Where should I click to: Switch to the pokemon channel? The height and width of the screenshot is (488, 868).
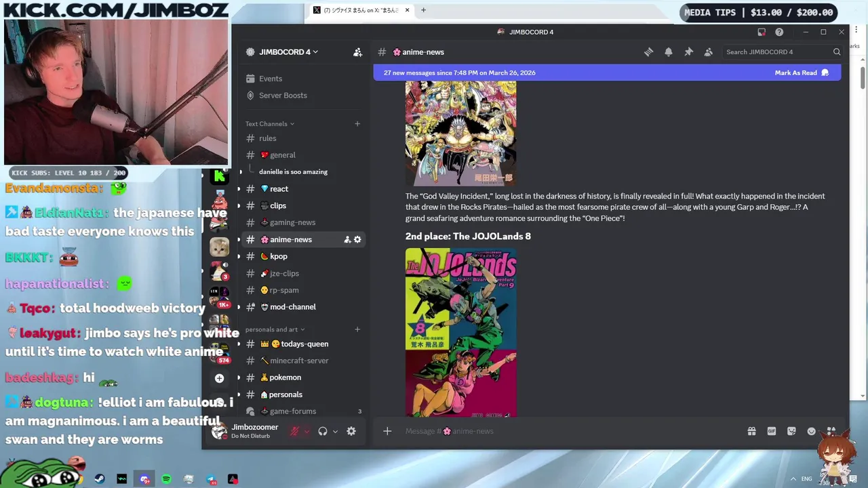303,378
